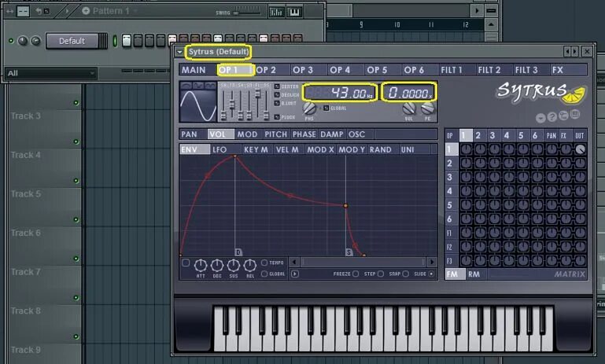This screenshot has height=364, width=605.
Task: Toggle the FREEZE option
Action: (356, 274)
